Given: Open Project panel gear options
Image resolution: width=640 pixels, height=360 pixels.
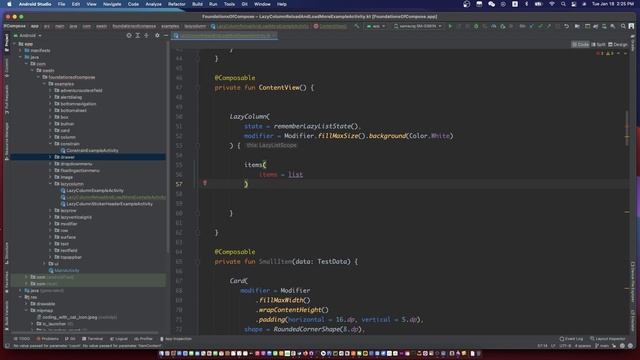Looking at the screenshot, I should pyautogui.click(x=157, y=36).
